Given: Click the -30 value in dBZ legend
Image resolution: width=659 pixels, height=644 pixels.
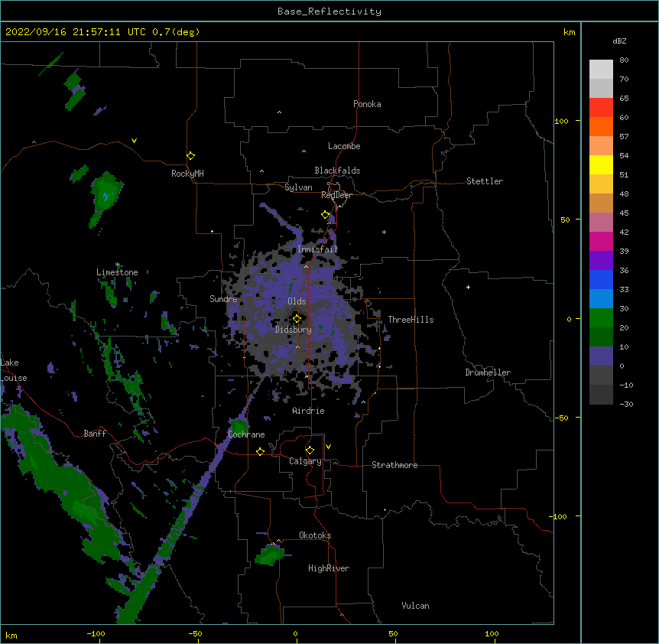Looking at the screenshot, I should [626, 405].
